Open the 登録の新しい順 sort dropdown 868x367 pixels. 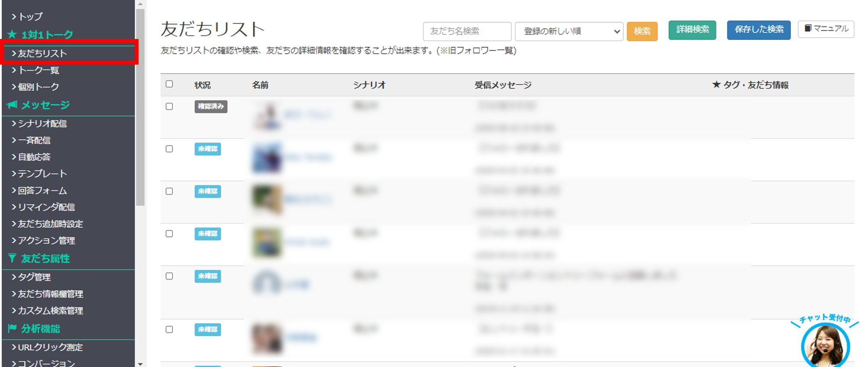click(569, 31)
